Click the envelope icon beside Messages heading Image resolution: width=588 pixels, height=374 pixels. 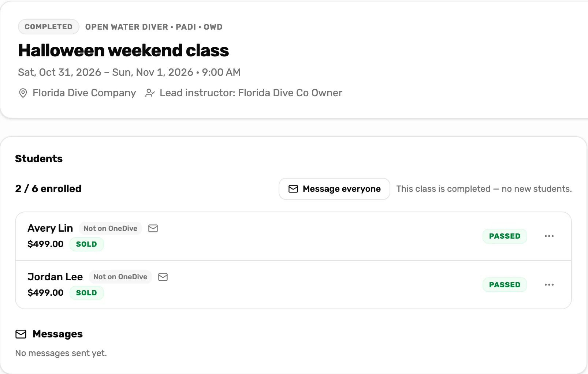[x=21, y=334]
